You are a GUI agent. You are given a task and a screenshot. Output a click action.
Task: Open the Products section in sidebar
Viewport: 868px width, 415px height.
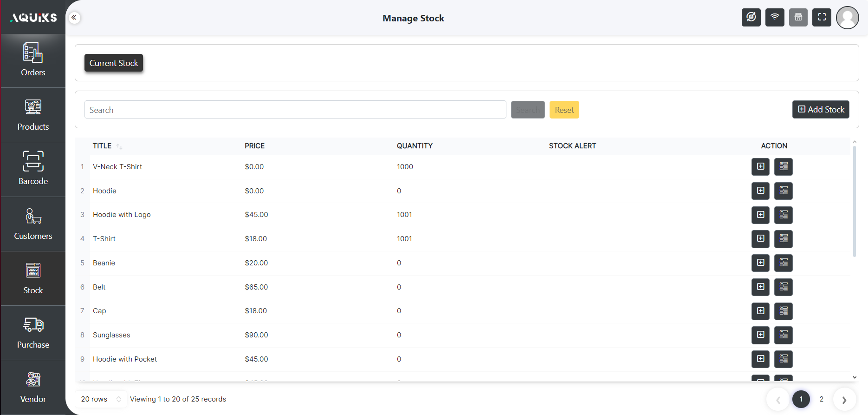pyautogui.click(x=33, y=115)
